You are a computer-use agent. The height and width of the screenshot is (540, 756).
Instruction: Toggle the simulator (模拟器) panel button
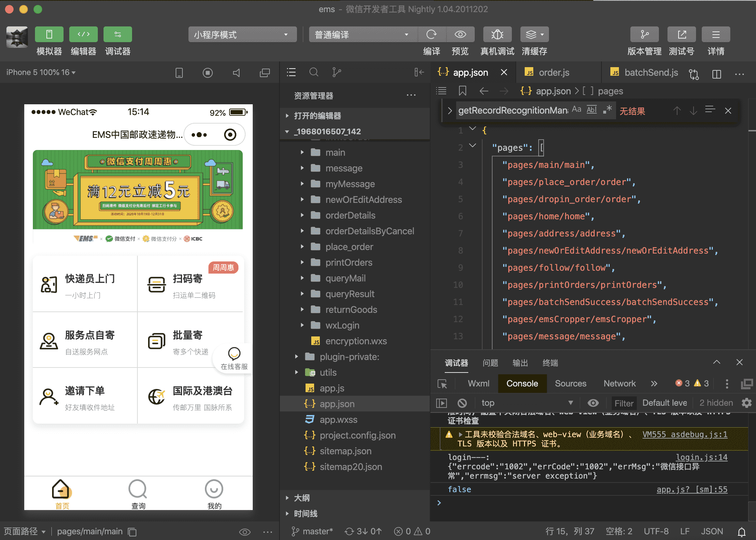49,34
